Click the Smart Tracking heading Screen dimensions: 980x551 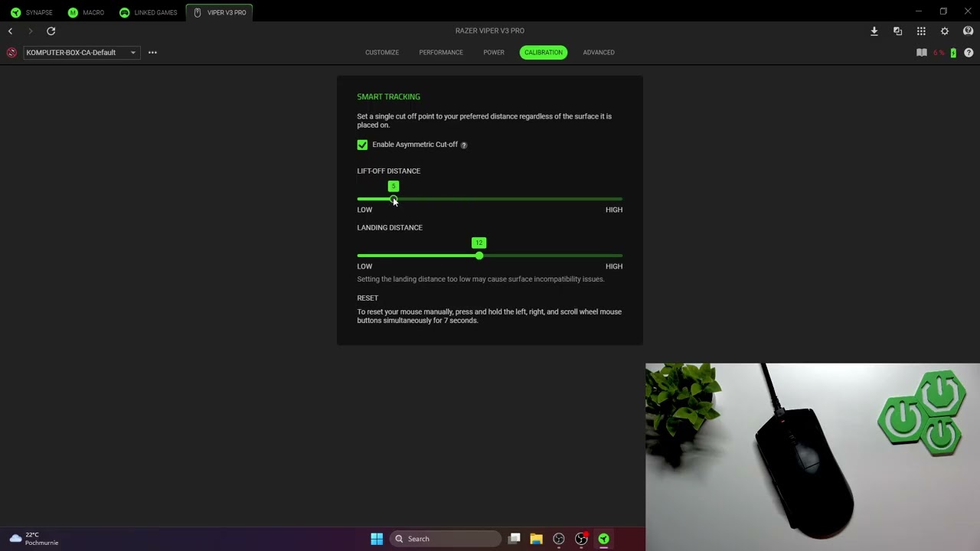pyautogui.click(x=388, y=97)
